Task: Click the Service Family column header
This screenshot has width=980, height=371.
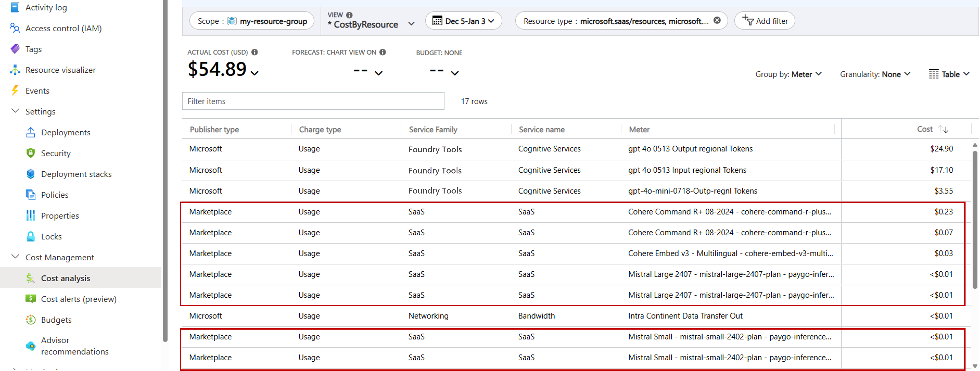Action: click(x=433, y=129)
